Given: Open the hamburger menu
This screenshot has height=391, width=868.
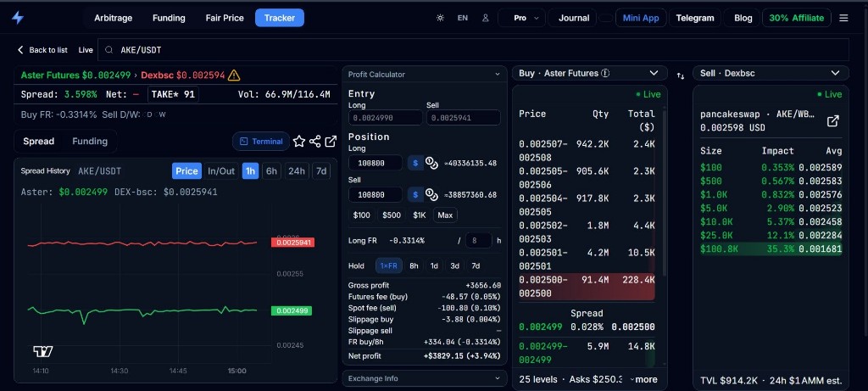Looking at the screenshot, I should pos(843,18).
